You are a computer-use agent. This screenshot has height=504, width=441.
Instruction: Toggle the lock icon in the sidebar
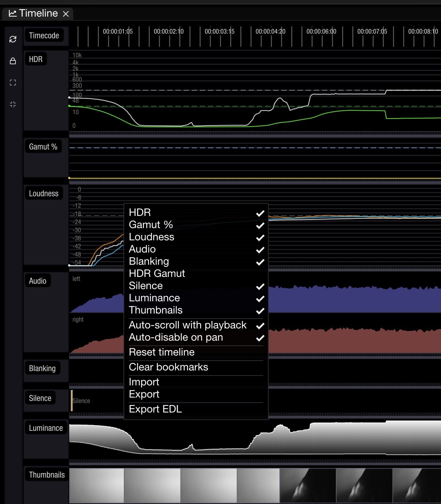(x=13, y=61)
